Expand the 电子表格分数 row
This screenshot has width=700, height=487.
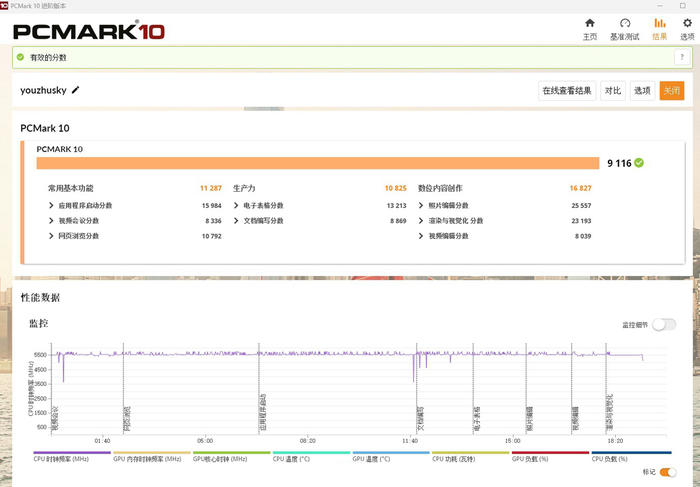[236, 205]
